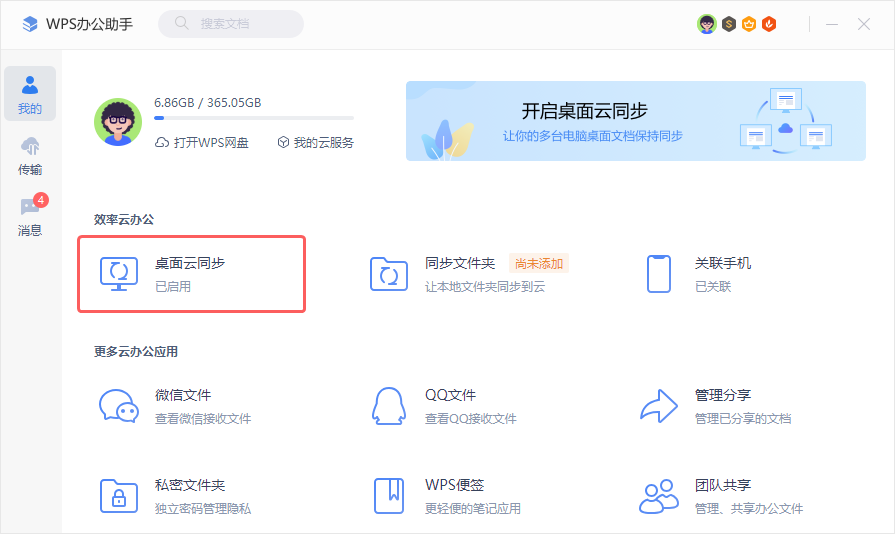Open the WPS便签 entry label
895x534 pixels.
coord(454,485)
